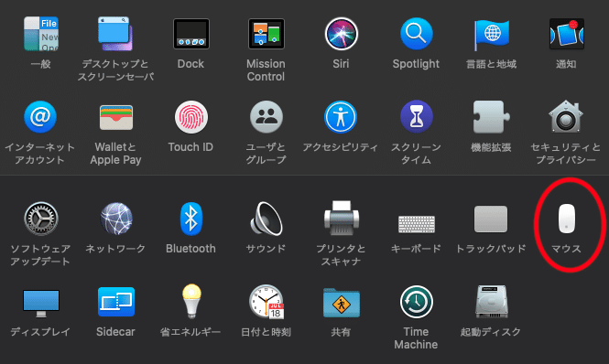The width and height of the screenshot is (609, 364).
Task: Open マウス preferences
Action: pos(566,219)
